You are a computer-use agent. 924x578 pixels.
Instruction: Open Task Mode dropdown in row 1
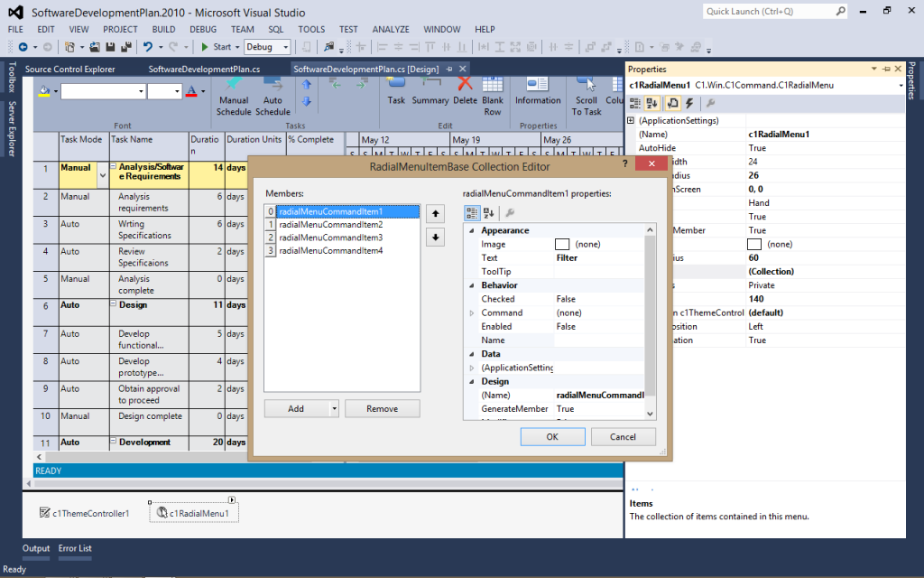coord(103,175)
